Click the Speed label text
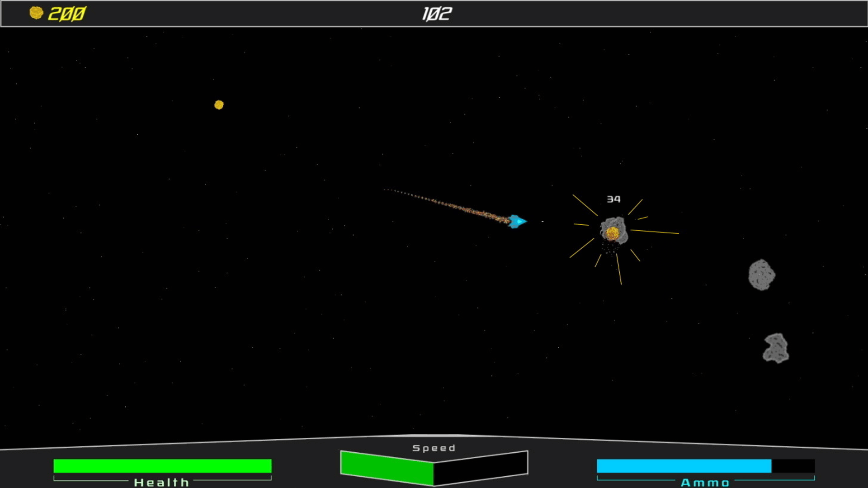 pyautogui.click(x=434, y=448)
